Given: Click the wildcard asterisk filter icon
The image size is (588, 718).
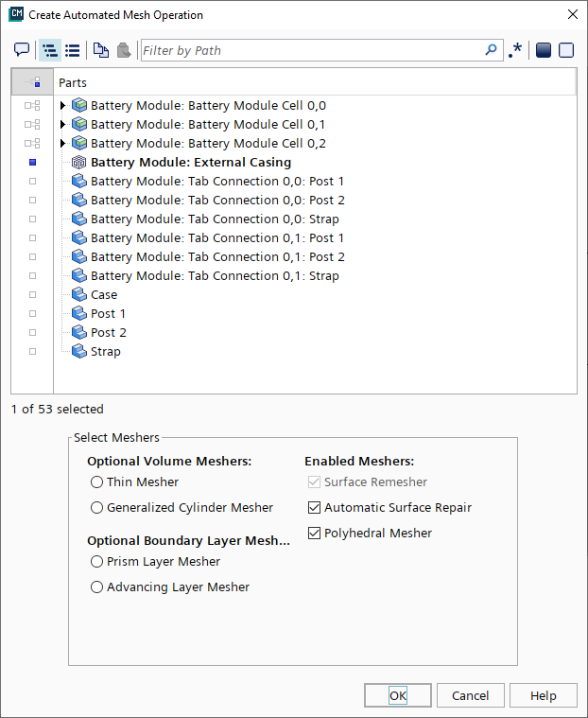Looking at the screenshot, I should tap(515, 50).
